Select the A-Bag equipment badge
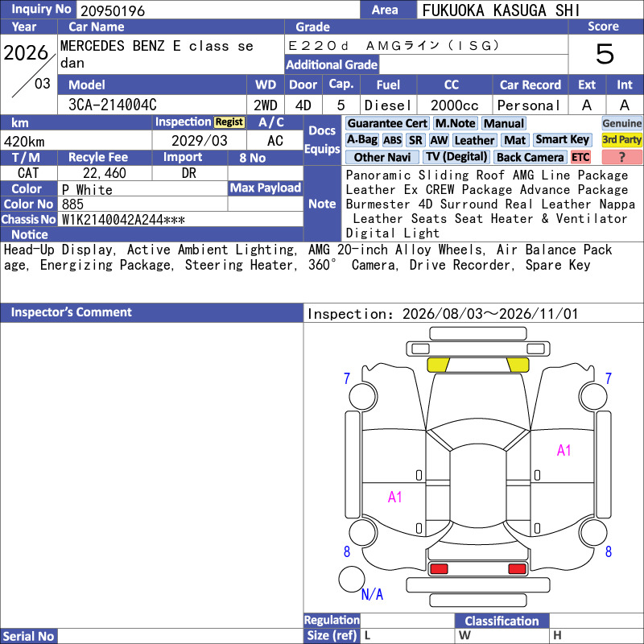 point(361,140)
